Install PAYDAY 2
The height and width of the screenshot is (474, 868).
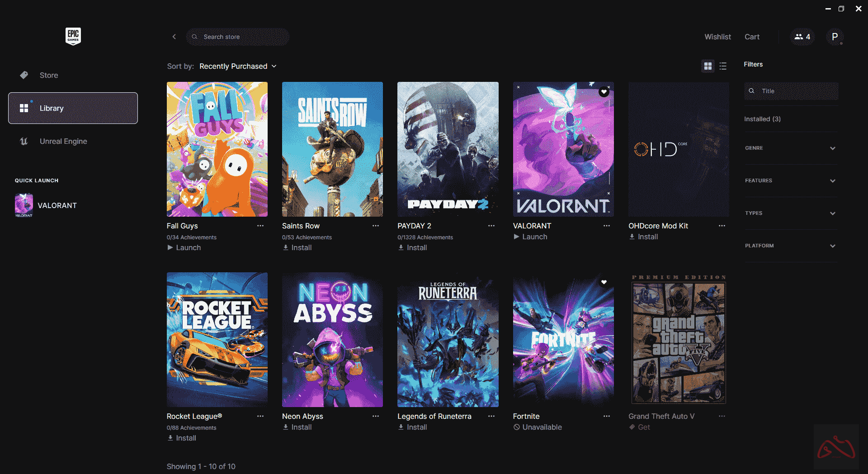click(412, 247)
